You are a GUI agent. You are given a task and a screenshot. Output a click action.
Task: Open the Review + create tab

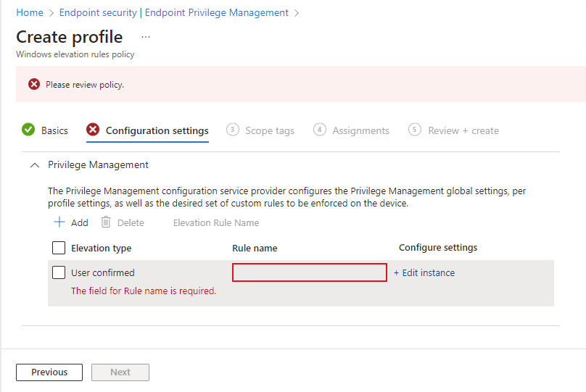tap(463, 130)
